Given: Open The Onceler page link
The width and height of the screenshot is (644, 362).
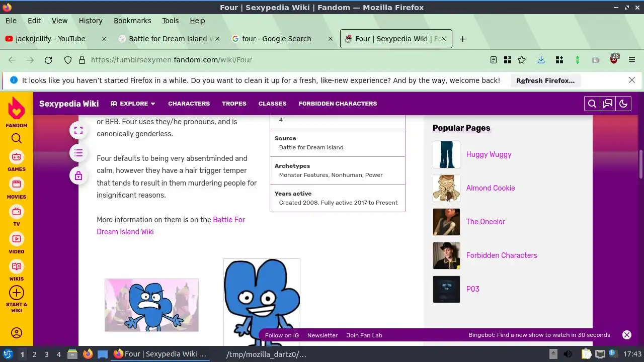Looking at the screenshot, I should [x=486, y=222].
